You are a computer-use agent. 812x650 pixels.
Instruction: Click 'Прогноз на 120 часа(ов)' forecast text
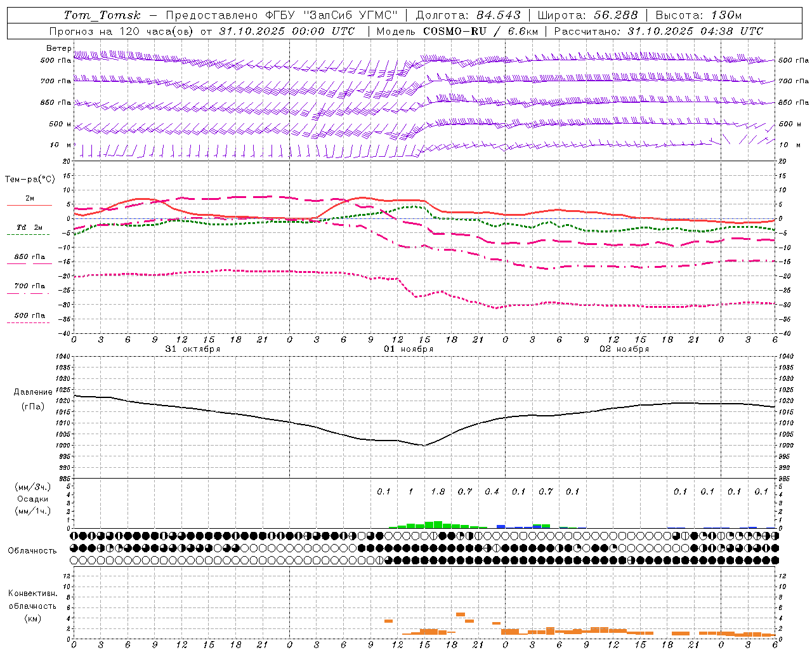point(122,31)
